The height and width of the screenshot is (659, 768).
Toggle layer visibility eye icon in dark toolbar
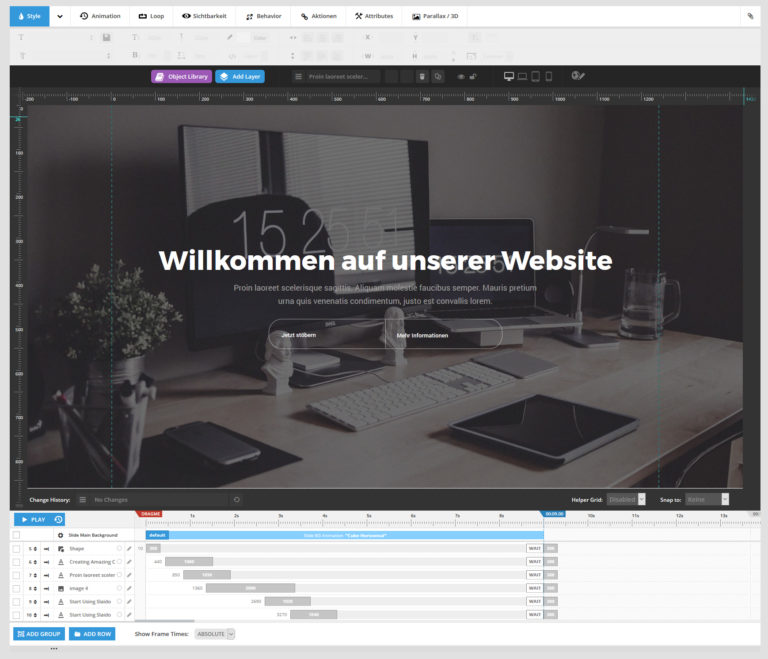460,76
